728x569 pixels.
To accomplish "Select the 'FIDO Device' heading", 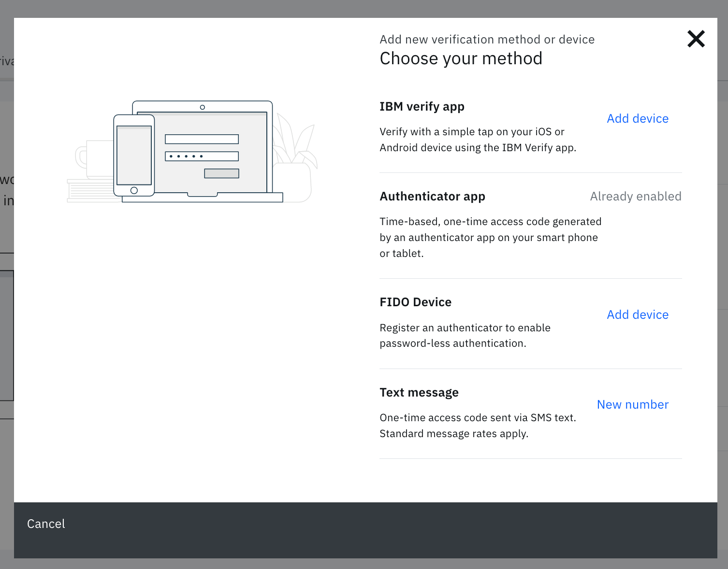I will click(x=415, y=302).
